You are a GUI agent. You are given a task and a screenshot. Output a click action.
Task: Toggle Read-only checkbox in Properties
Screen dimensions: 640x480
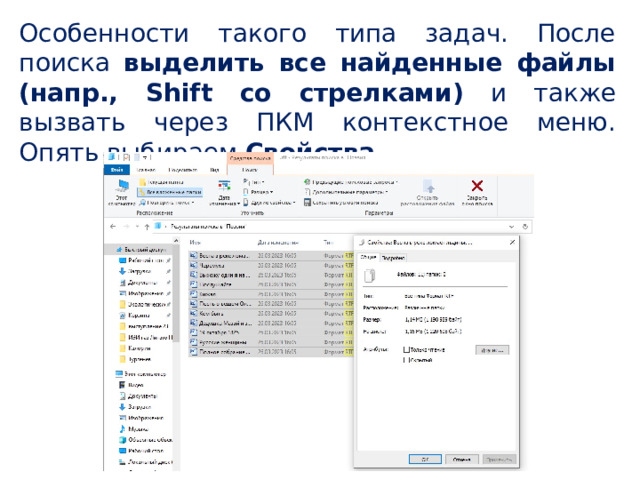(x=406, y=350)
